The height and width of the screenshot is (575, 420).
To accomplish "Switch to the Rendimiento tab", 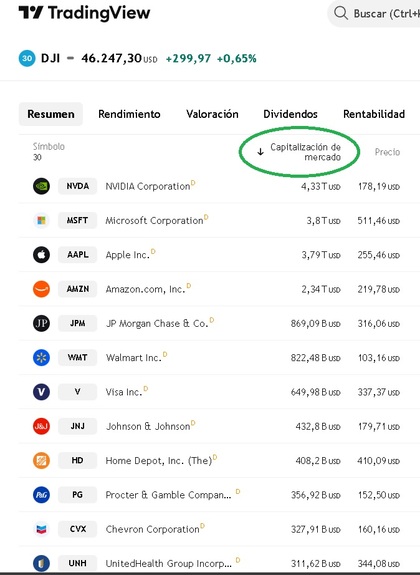I will (x=129, y=114).
